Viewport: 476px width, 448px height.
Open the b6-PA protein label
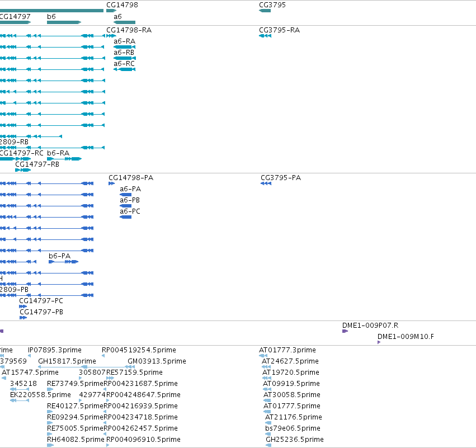tap(59, 256)
